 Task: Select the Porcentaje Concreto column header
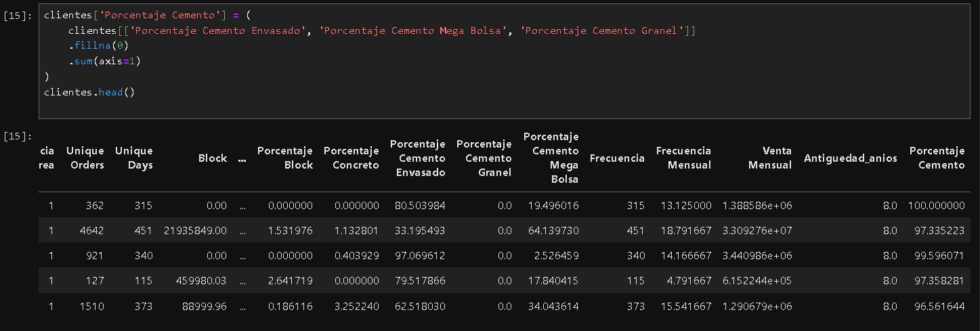point(351,158)
